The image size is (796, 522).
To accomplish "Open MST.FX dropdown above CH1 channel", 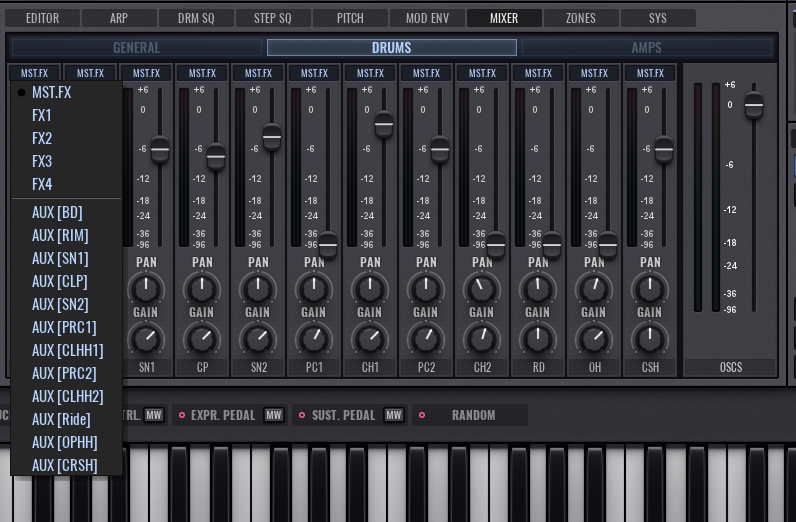I will tap(370, 73).
